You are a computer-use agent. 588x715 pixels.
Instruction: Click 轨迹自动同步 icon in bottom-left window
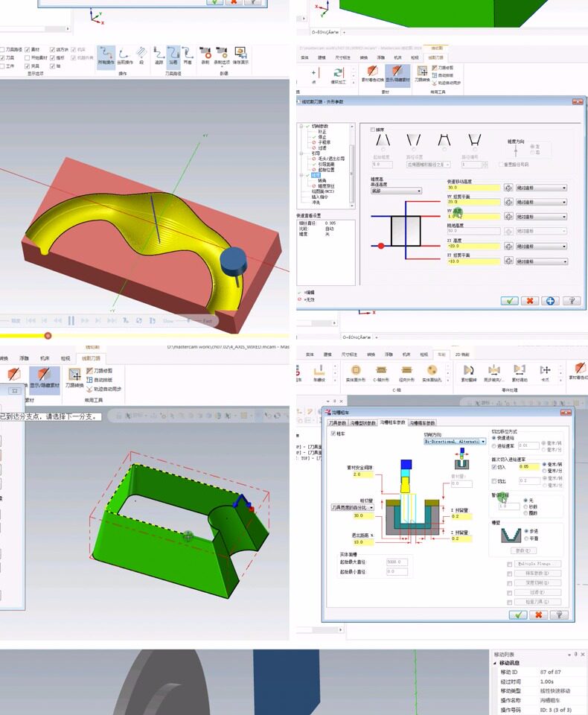(103, 389)
